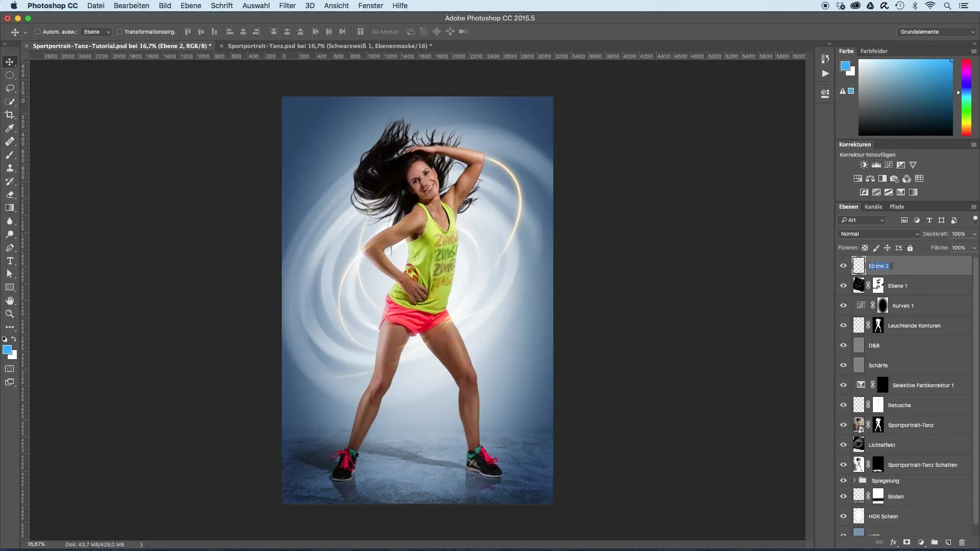
Task: Select the Healing Brush tool
Action: tap(10, 141)
